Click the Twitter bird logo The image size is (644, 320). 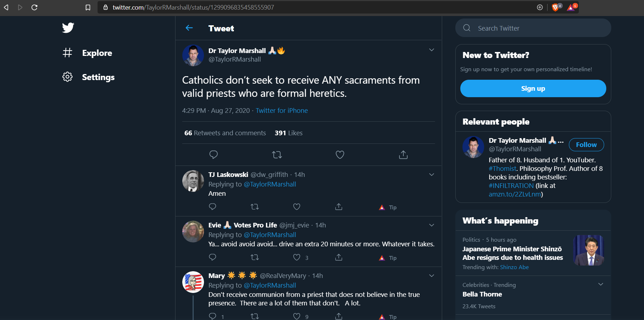[x=68, y=28]
